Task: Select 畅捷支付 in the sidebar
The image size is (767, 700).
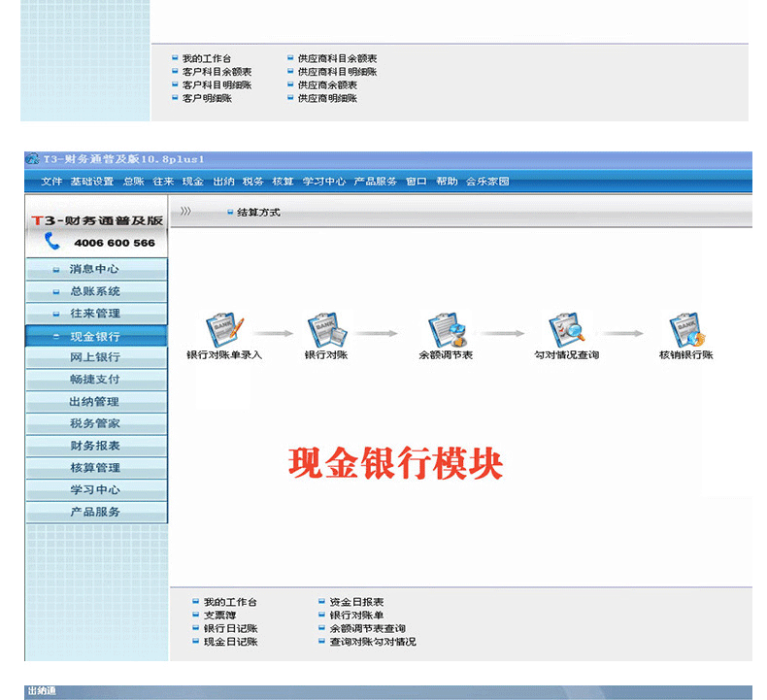Action: click(96, 380)
